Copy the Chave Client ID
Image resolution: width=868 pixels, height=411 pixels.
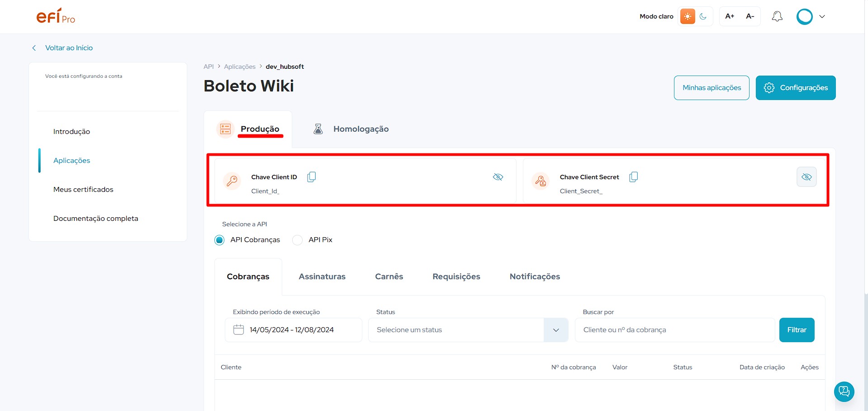[312, 177]
